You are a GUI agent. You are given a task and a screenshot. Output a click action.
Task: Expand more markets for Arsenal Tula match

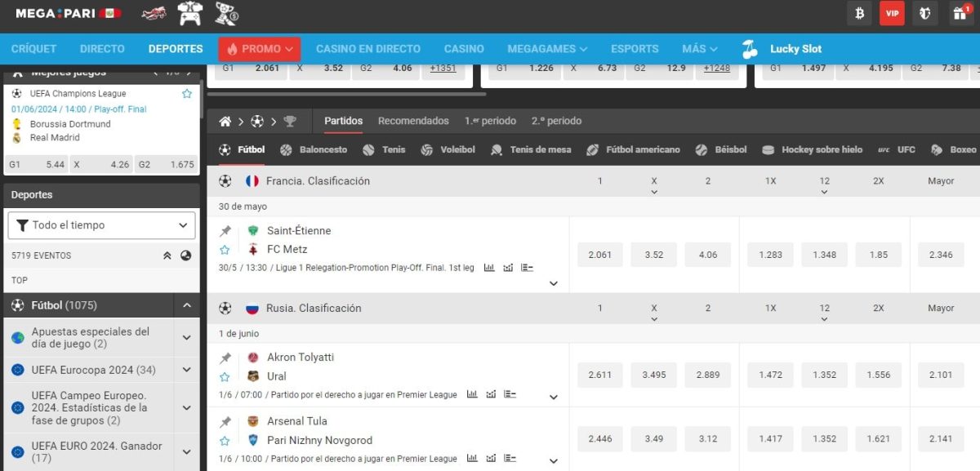554,461
